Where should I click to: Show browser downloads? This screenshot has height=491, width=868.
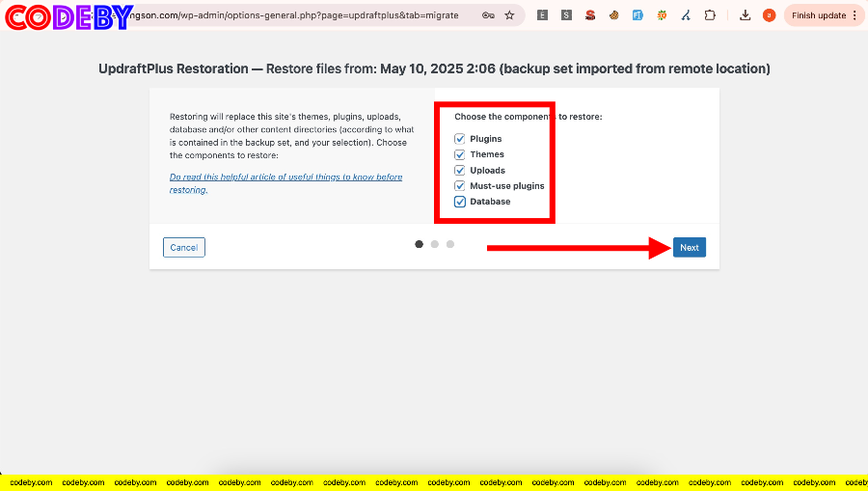pyautogui.click(x=746, y=15)
